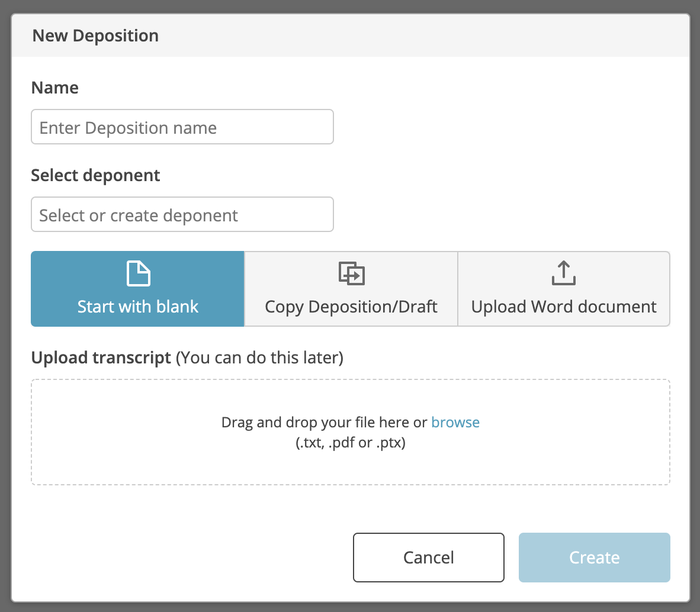Select the Start with blank option
Screen dimensions: 700x612
point(137,289)
